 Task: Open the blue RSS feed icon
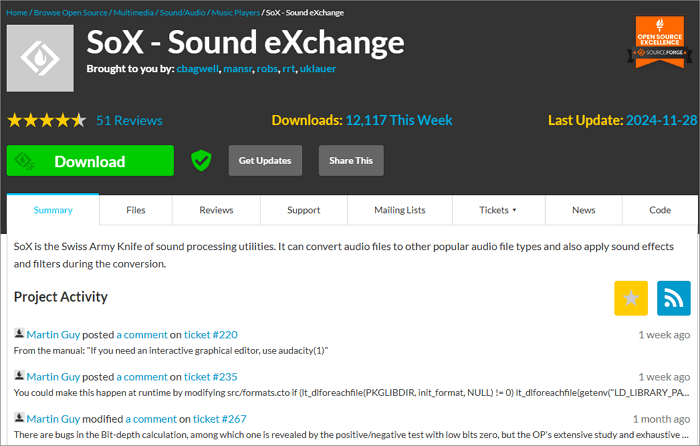[674, 298]
